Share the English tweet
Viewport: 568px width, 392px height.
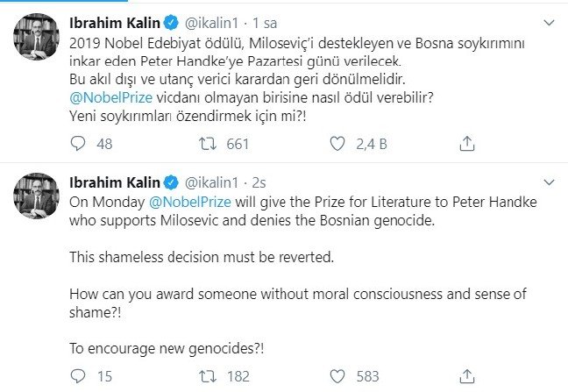coord(467,376)
